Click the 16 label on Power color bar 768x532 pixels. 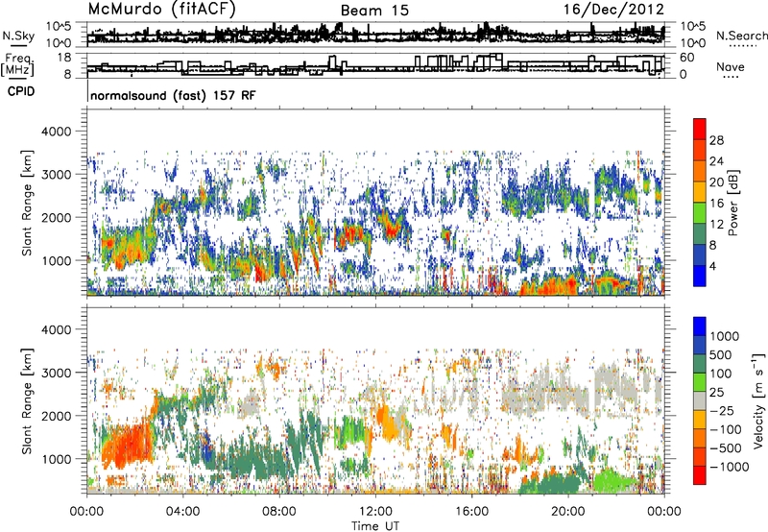[x=716, y=204]
